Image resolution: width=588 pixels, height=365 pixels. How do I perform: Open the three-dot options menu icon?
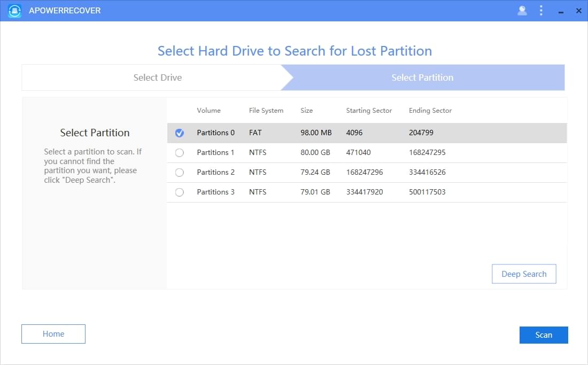click(x=539, y=10)
